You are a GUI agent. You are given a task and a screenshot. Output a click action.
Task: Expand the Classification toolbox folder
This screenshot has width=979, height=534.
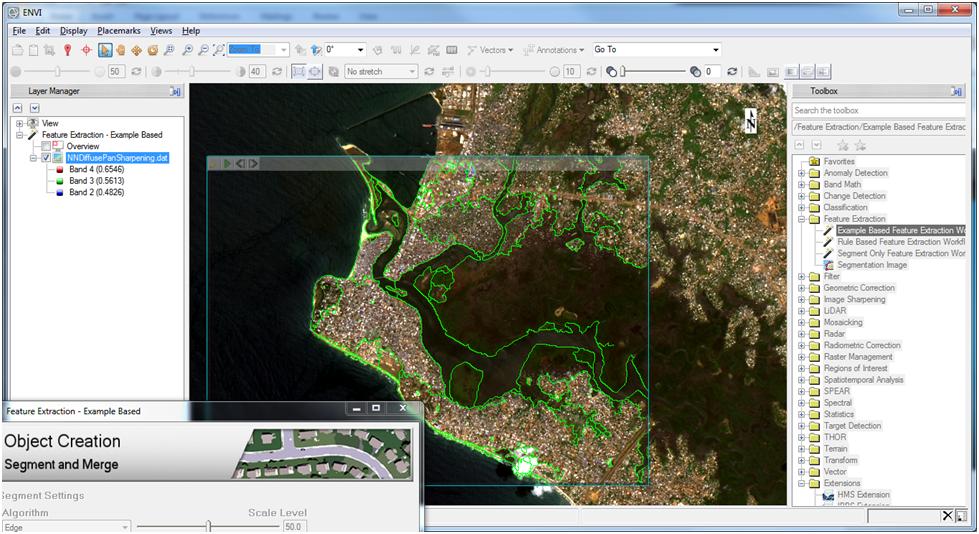point(801,207)
